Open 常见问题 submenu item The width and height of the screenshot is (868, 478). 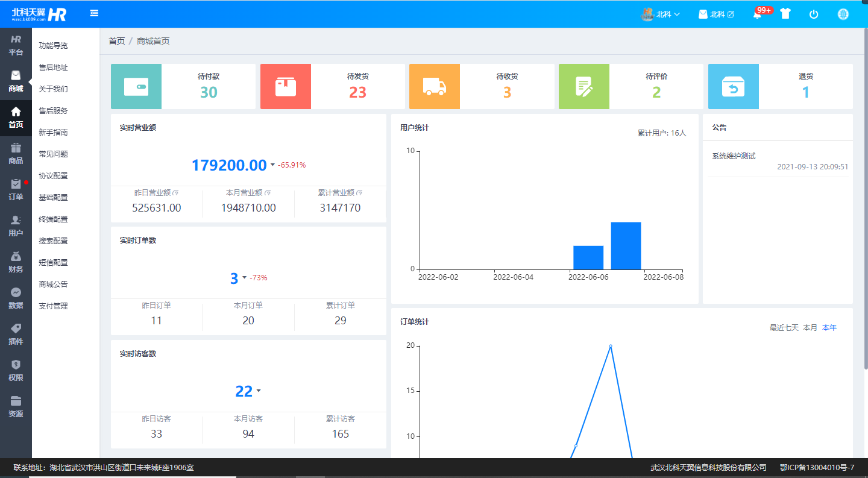pyautogui.click(x=53, y=154)
